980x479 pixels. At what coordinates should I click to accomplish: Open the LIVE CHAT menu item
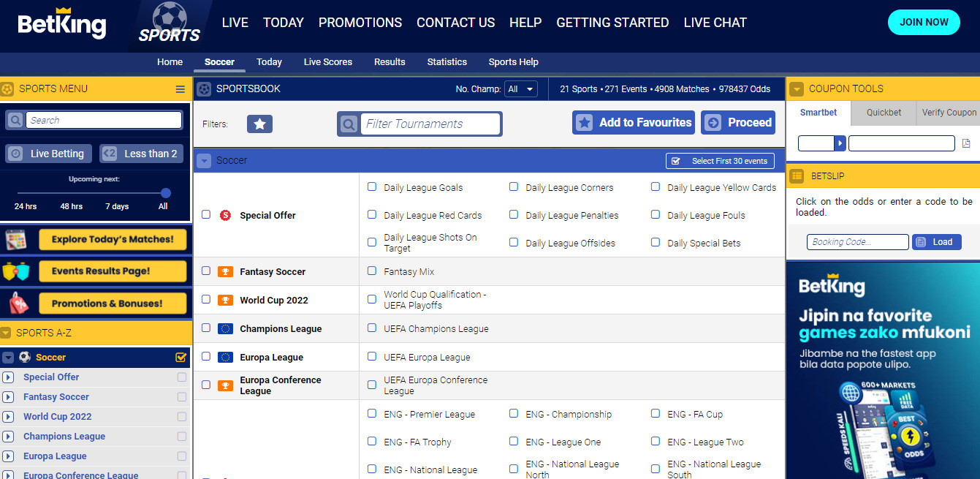tap(715, 23)
